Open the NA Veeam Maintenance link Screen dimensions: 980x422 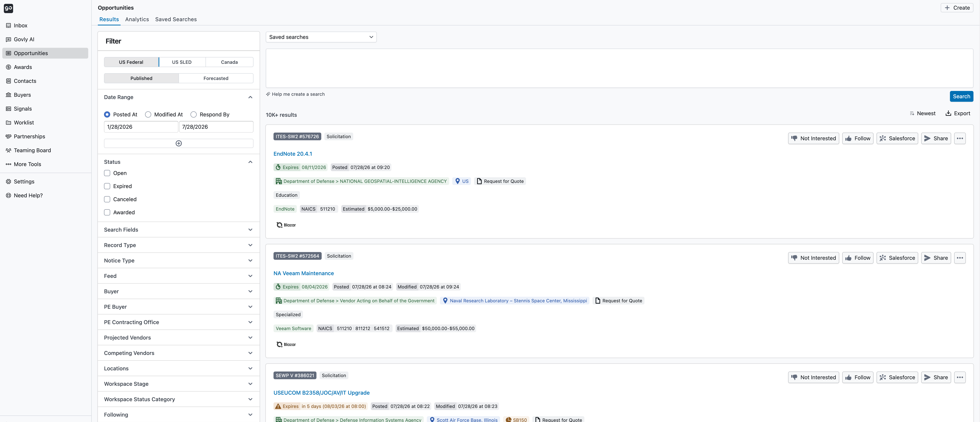tap(304, 273)
